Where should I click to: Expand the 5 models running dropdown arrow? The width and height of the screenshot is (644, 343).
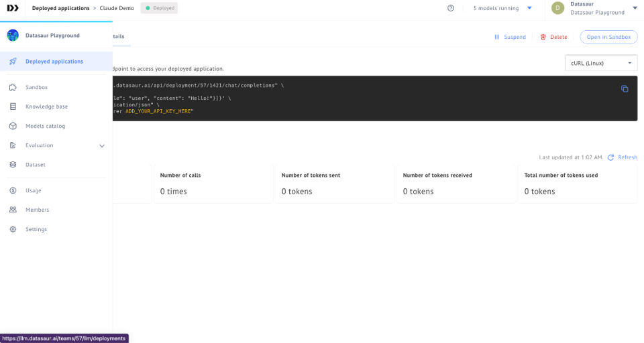pos(529,8)
